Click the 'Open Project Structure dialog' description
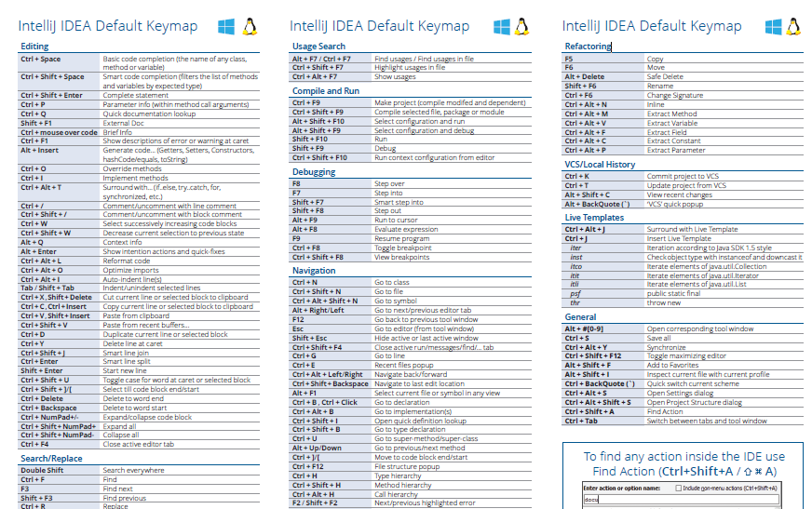 point(694,402)
